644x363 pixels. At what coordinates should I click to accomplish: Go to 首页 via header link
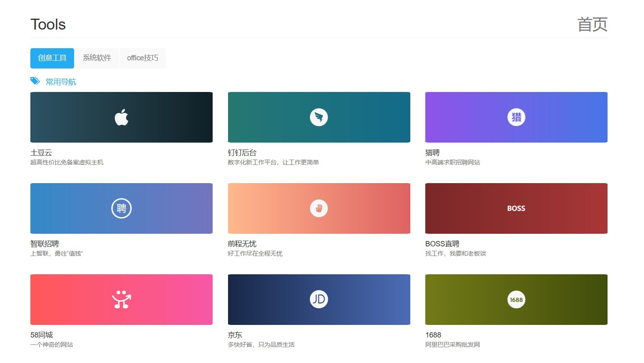[592, 24]
